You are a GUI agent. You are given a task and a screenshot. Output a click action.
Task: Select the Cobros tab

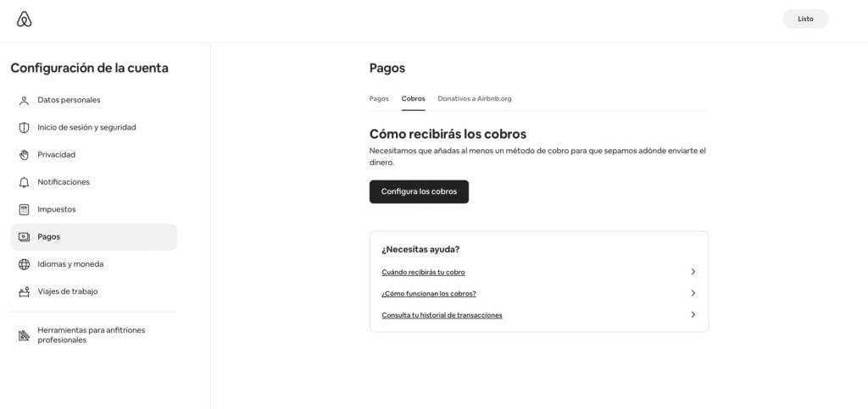413,99
